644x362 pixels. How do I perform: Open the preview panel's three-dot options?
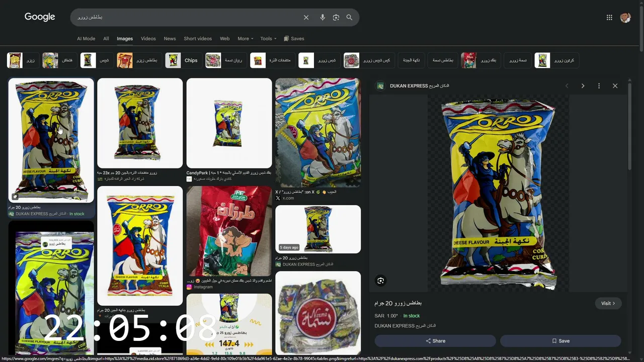599,86
